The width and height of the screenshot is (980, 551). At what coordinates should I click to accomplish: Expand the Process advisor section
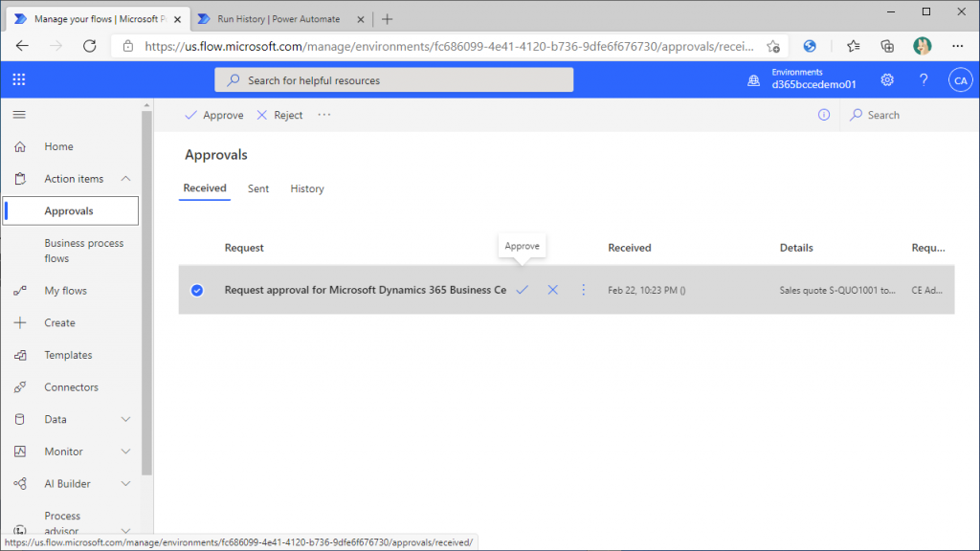[x=125, y=530]
